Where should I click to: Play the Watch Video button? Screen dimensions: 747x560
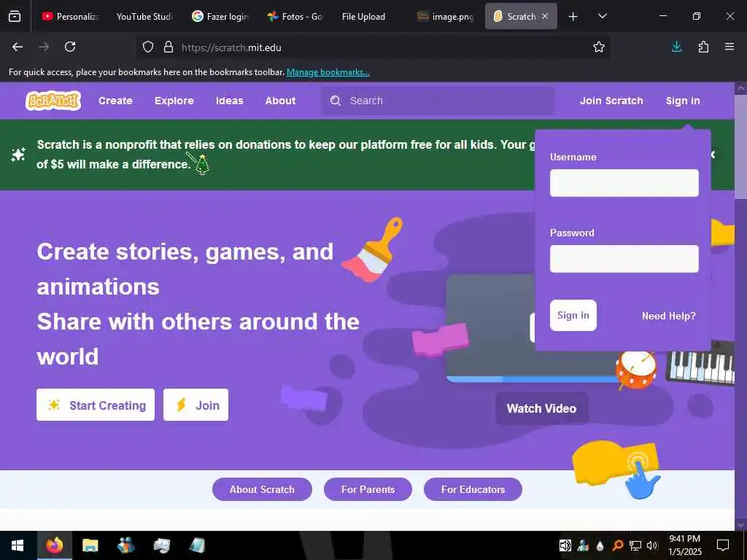542,408
